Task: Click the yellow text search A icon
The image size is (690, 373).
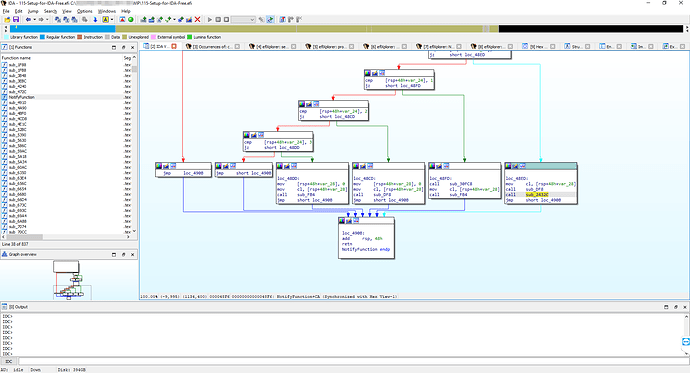Action: click(x=106, y=19)
